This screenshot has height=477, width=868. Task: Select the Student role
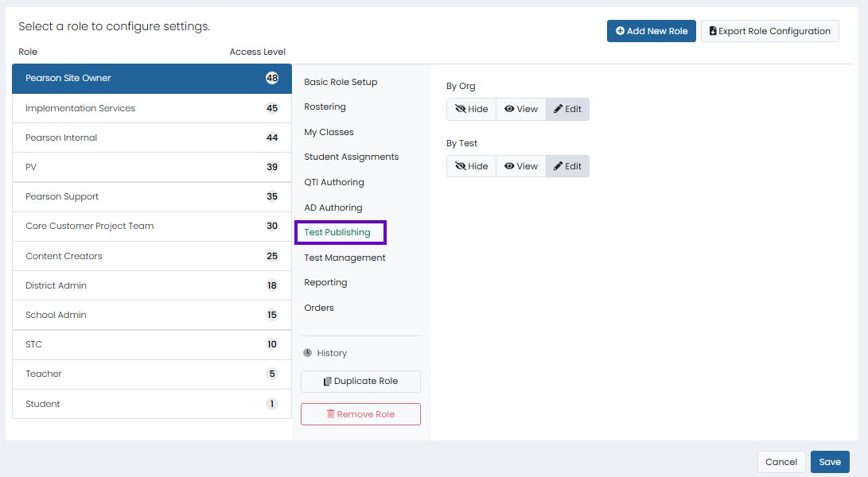(x=152, y=404)
